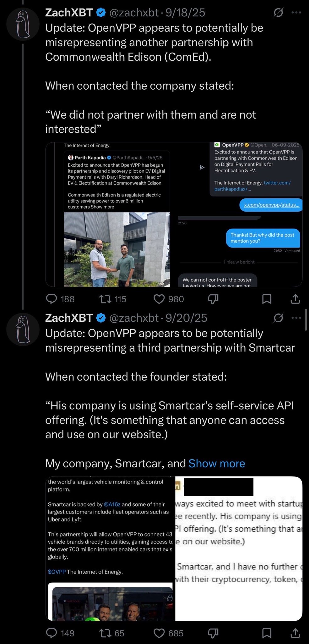Open the x.com/openvpp/status link
309x644 pixels.
point(272,205)
